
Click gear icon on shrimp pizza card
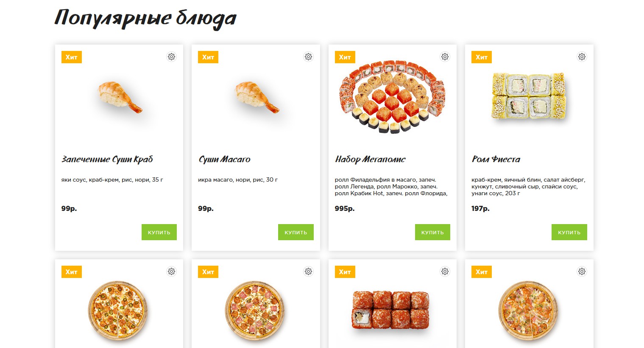(x=582, y=272)
